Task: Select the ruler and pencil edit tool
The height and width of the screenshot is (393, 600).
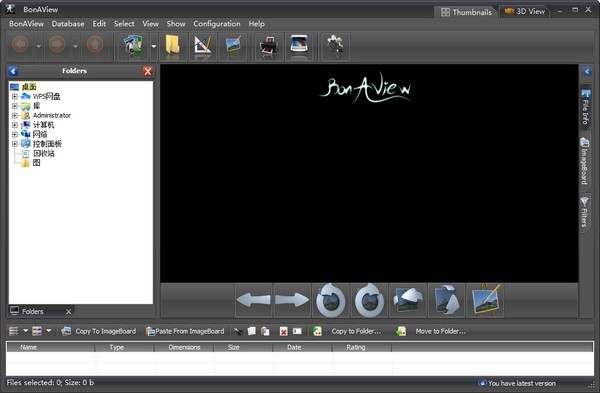Action: pos(202,46)
